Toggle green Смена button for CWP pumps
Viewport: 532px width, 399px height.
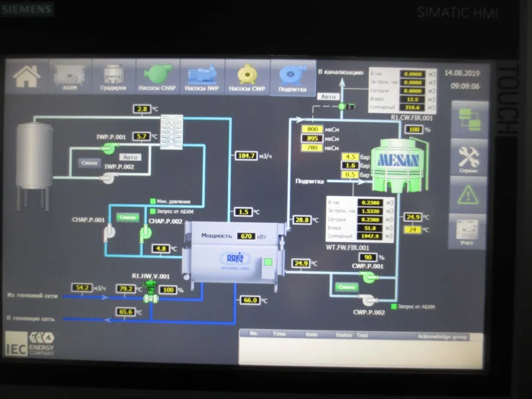coord(346,287)
